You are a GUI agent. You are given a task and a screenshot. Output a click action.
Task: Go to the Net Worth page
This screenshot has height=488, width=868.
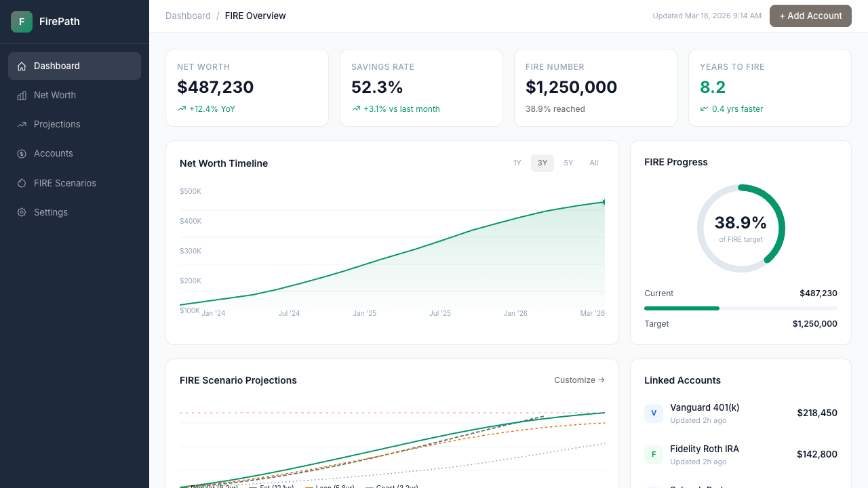(75, 95)
